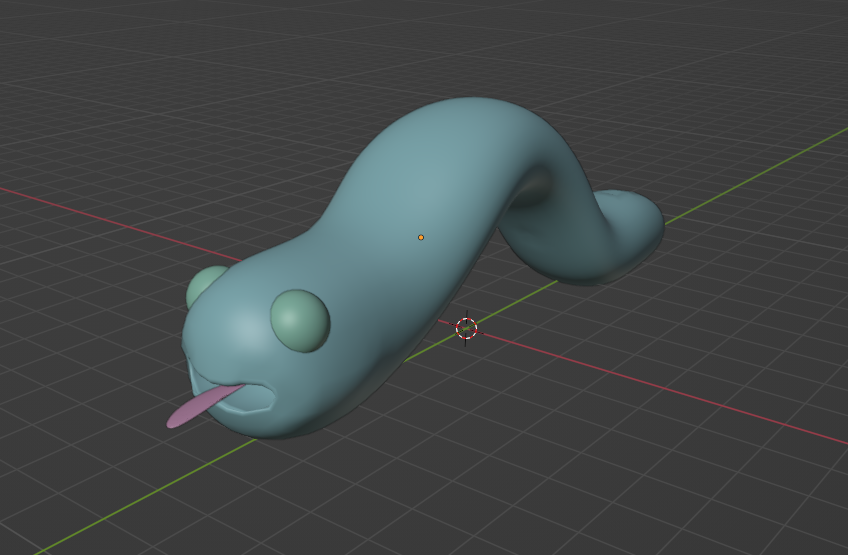This screenshot has width=848, height=555.
Task: Click the red-white 3D cursor
Action: pos(466,328)
